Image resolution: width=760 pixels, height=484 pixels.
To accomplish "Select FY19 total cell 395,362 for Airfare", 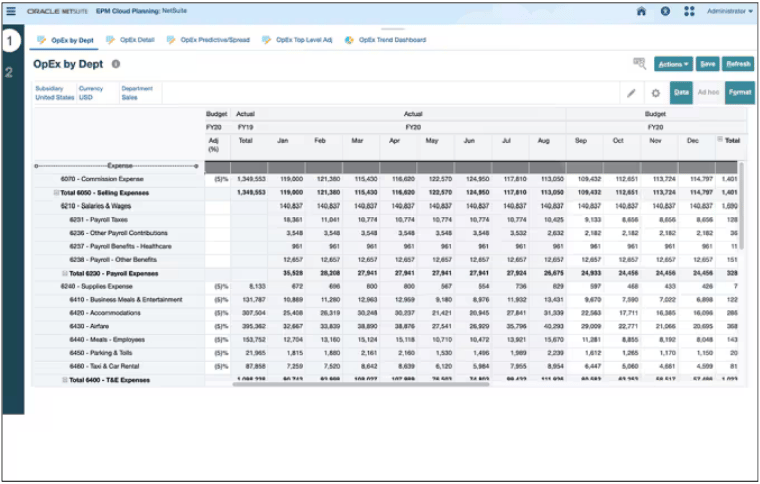I will click(x=249, y=327).
